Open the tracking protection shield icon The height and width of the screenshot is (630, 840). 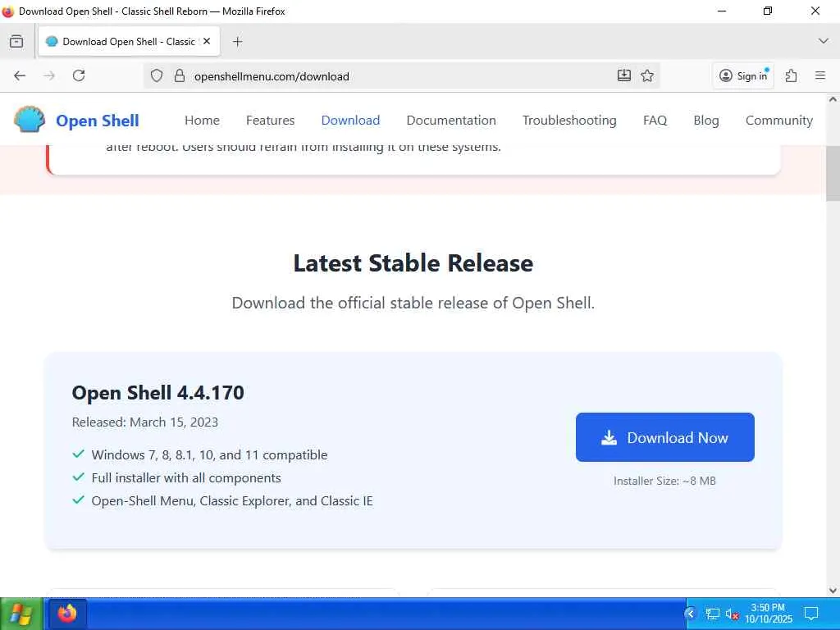pyautogui.click(x=157, y=75)
